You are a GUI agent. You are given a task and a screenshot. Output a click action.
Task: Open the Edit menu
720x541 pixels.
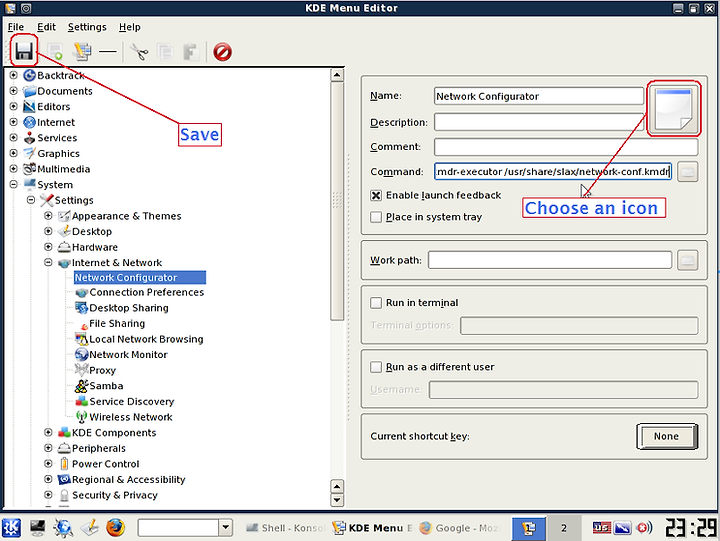click(x=46, y=27)
